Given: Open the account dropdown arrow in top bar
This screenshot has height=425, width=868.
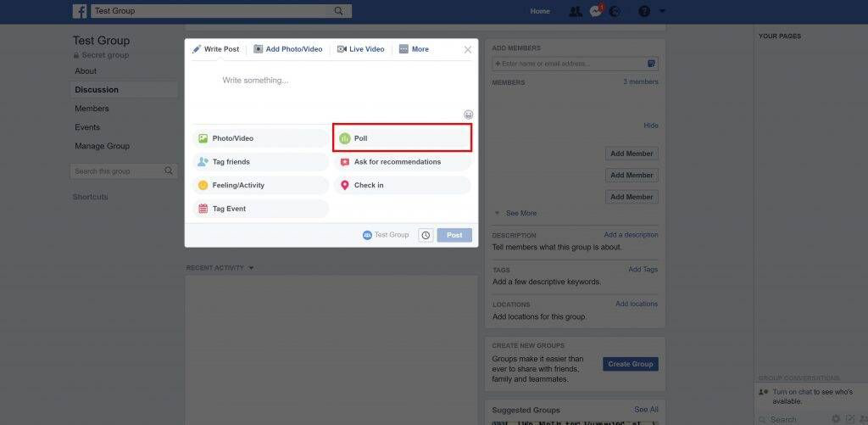Looking at the screenshot, I should (x=663, y=12).
